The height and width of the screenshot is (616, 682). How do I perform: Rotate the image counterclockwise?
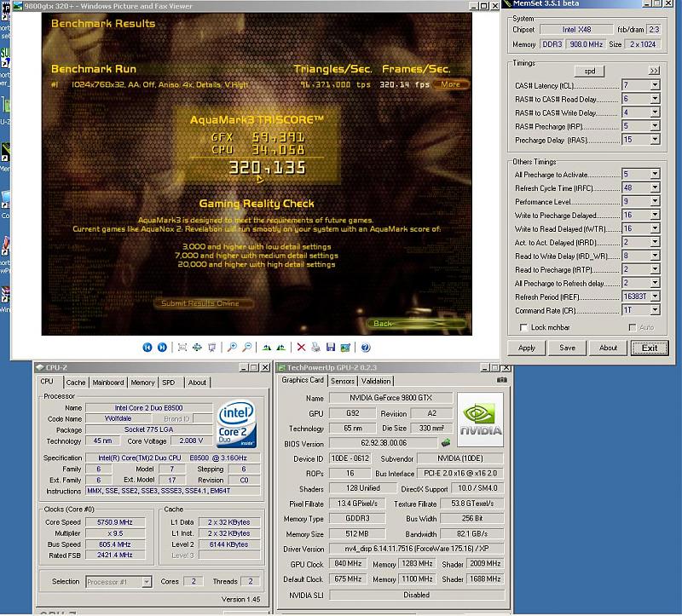coord(281,347)
